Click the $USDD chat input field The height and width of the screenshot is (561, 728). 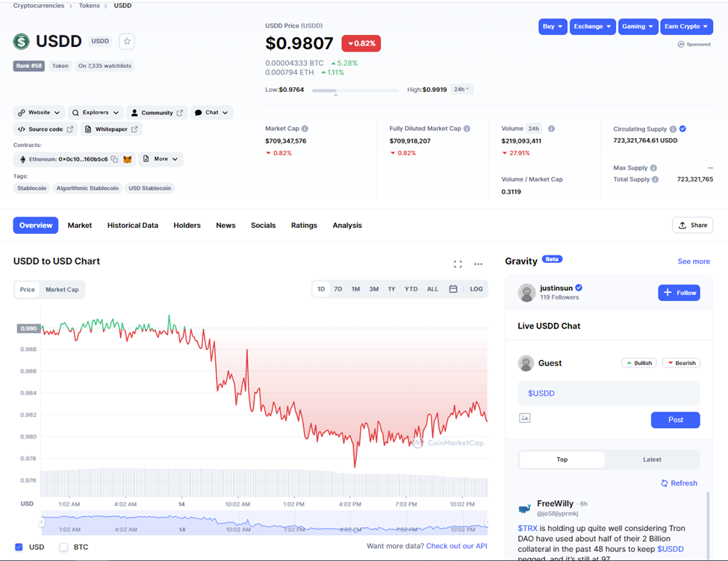click(x=609, y=393)
